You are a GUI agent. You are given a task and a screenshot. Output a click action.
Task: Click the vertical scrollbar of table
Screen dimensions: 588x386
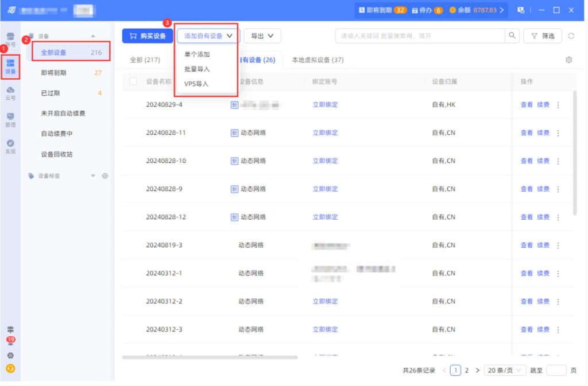click(x=574, y=153)
